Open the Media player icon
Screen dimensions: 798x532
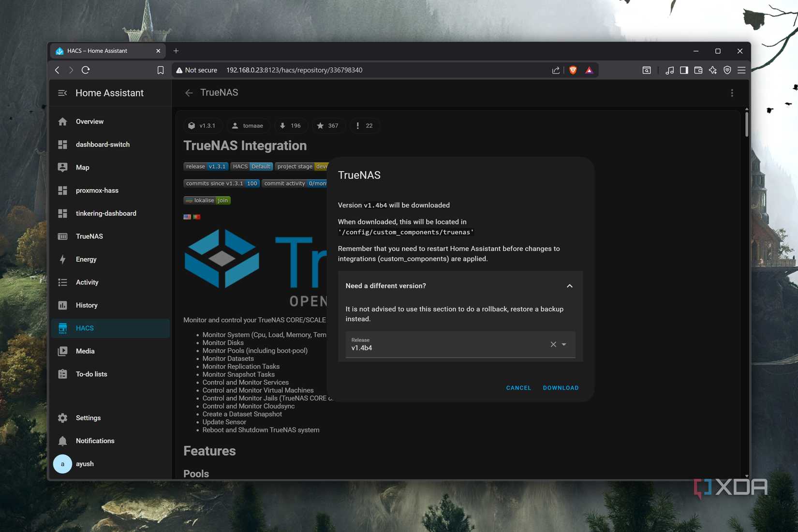[62, 351]
